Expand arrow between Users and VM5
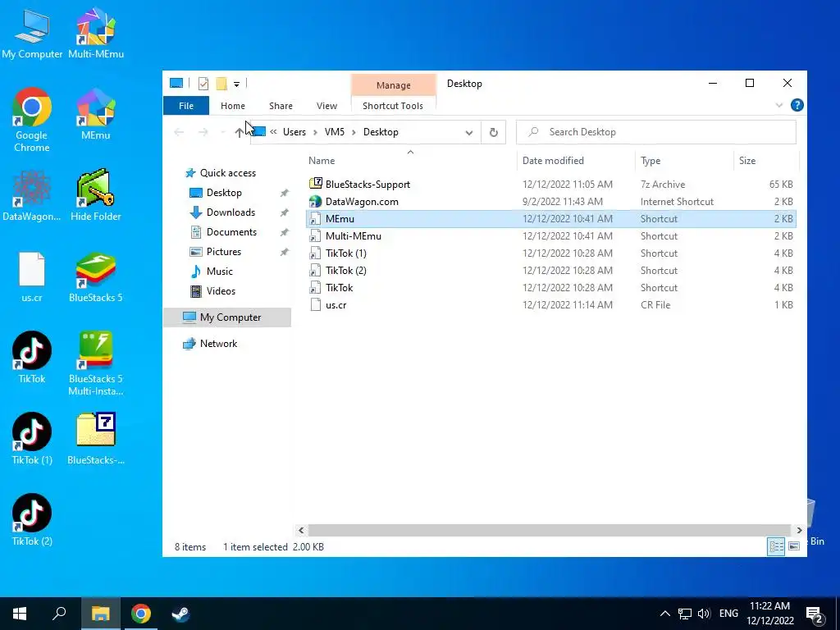The image size is (840, 630). pos(315,132)
